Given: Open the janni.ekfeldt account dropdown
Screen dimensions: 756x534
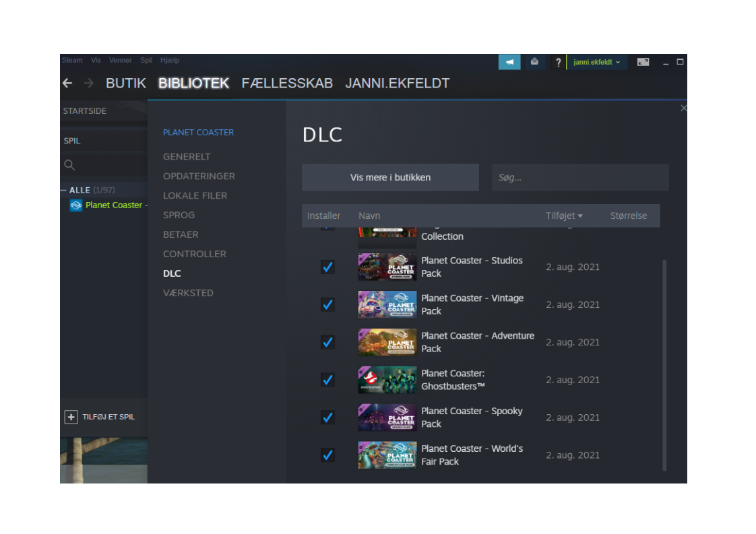Looking at the screenshot, I should [x=597, y=62].
